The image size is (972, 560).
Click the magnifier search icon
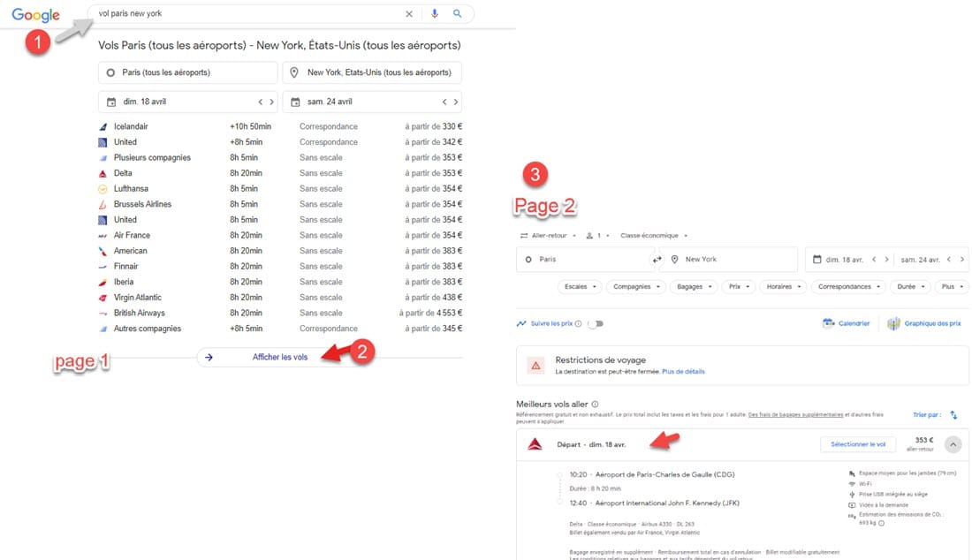tap(458, 13)
